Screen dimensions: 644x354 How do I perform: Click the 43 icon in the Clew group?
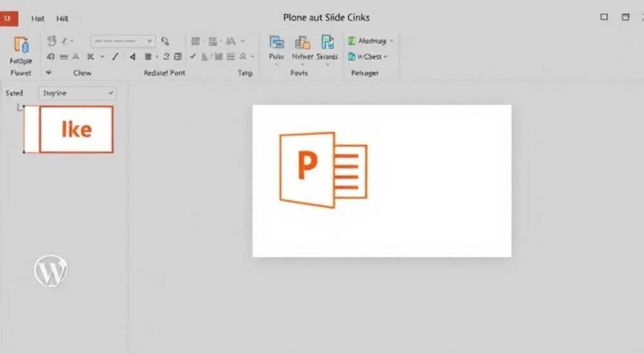(x=50, y=57)
